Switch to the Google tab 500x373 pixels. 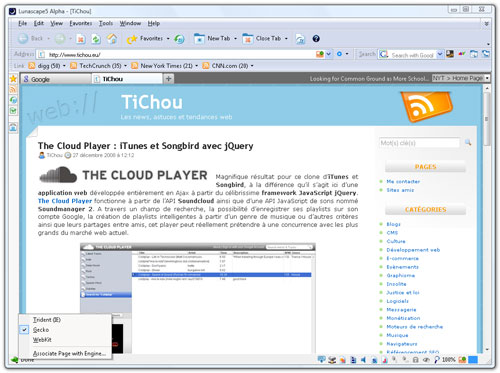(x=55, y=79)
